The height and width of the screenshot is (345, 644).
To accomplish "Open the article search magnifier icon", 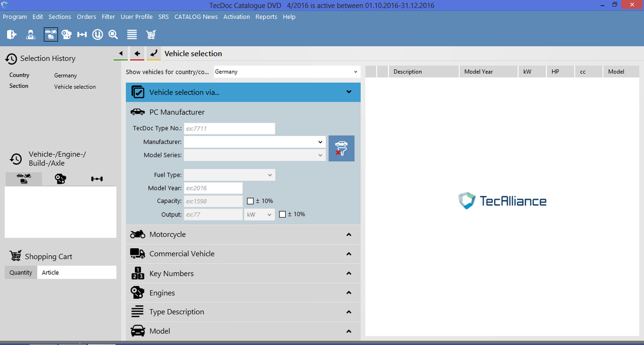I will (x=113, y=34).
